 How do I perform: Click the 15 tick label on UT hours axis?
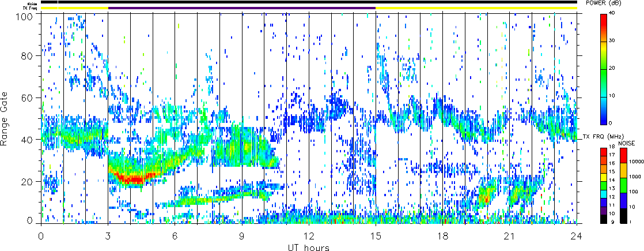pos(376,235)
